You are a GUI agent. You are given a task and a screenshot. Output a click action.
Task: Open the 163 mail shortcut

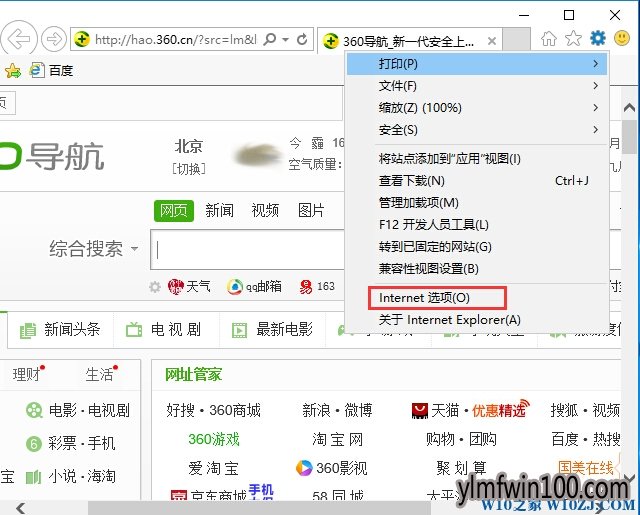(317, 286)
